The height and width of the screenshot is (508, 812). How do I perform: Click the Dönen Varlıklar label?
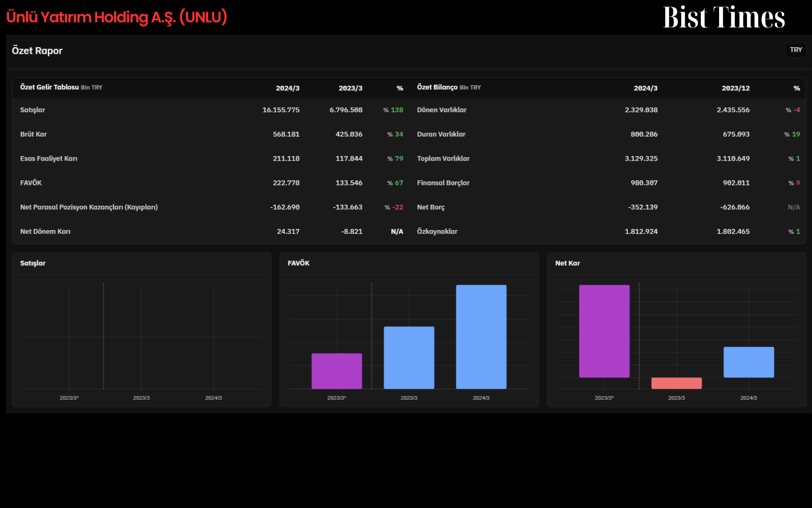pyautogui.click(x=442, y=110)
